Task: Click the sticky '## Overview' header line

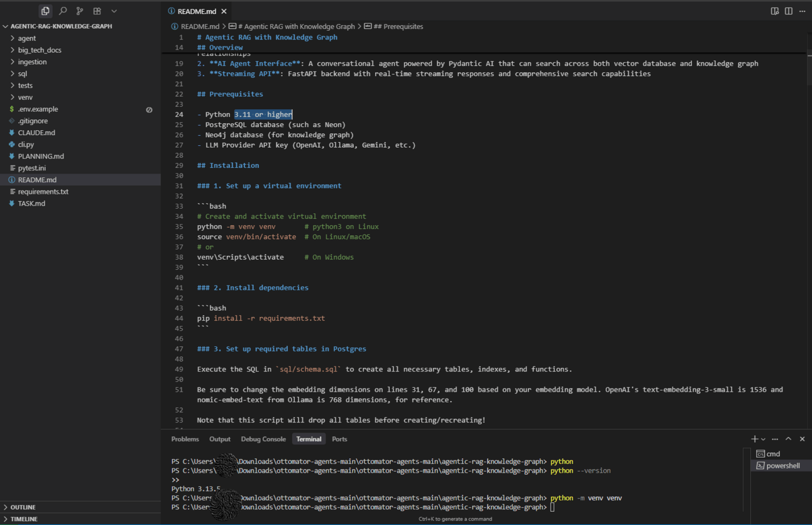Action: [x=220, y=47]
